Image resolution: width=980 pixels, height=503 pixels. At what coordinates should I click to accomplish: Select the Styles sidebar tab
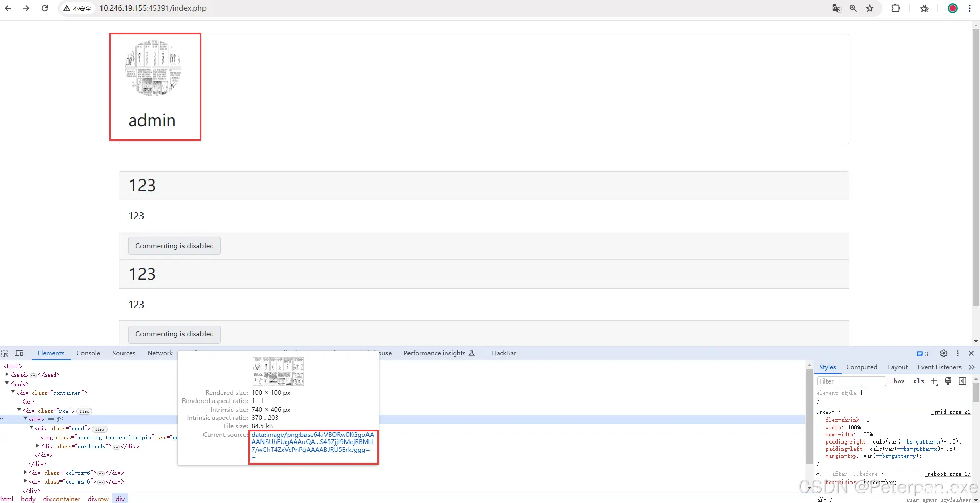pos(827,367)
